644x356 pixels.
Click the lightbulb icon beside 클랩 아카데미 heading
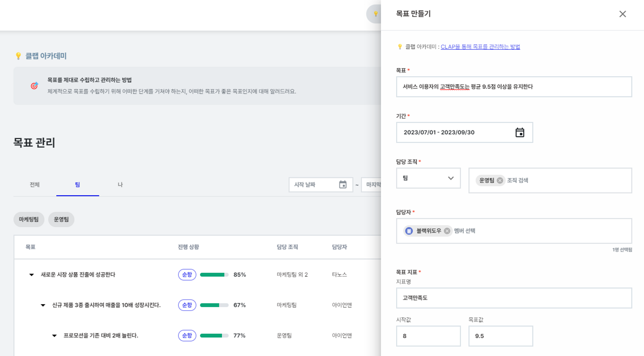tap(18, 56)
